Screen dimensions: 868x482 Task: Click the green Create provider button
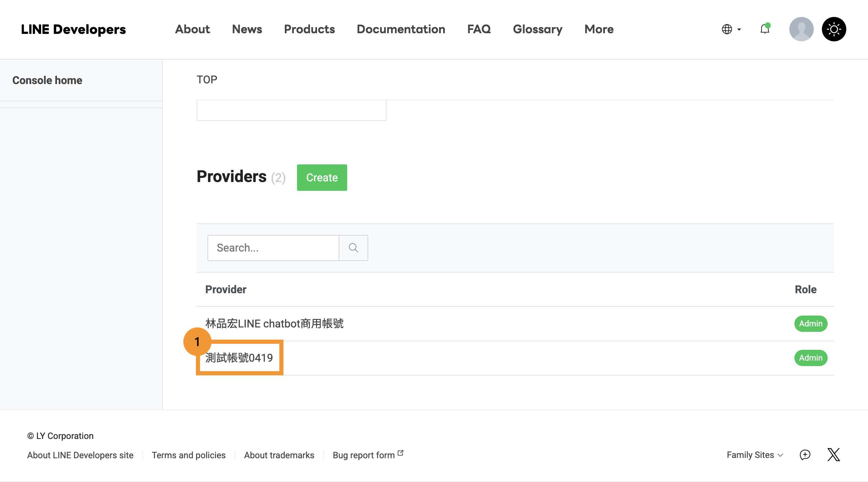322,178
